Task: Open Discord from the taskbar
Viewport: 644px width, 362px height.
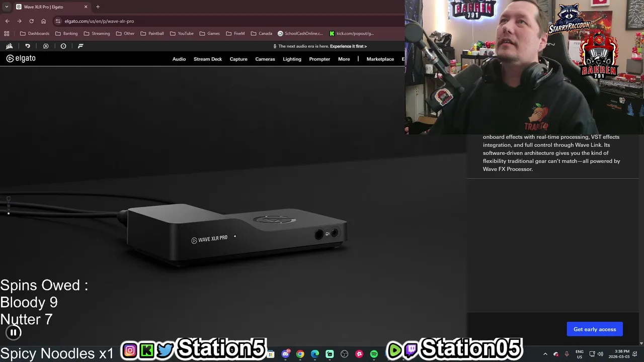Action: 285,354
